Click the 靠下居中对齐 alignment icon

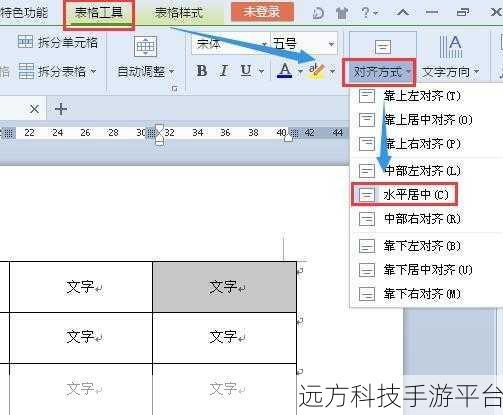(367, 270)
